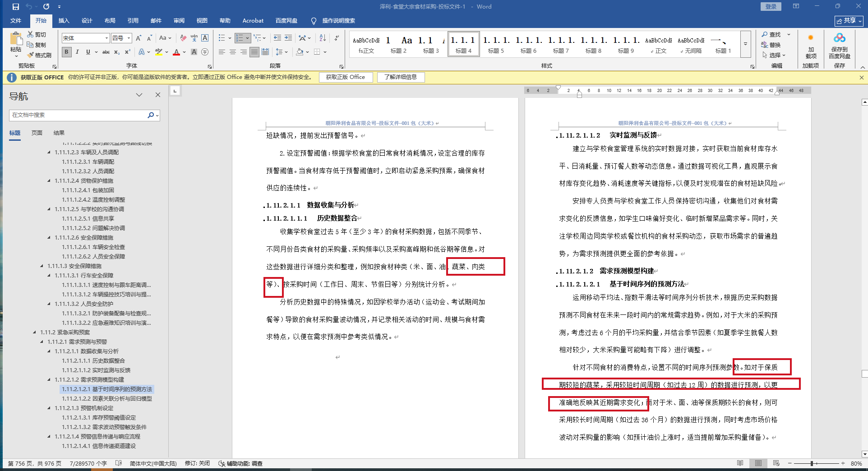
Task: Insert an enclosed character (带圈字符)
Action: click(x=205, y=52)
